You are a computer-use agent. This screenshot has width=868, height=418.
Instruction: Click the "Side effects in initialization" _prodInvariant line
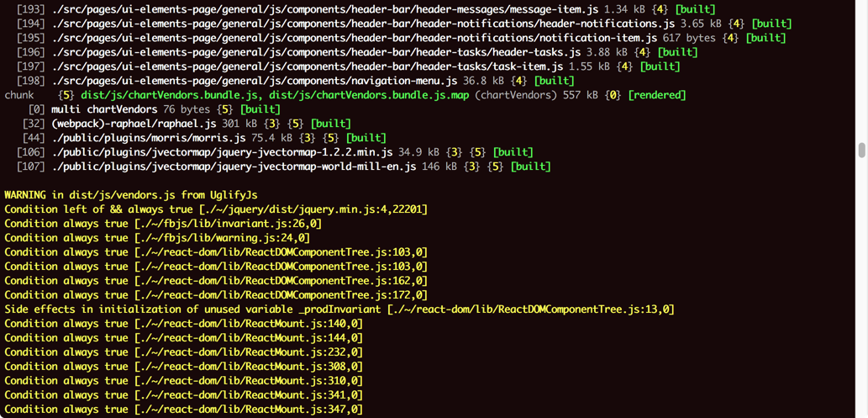(x=339, y=310)
